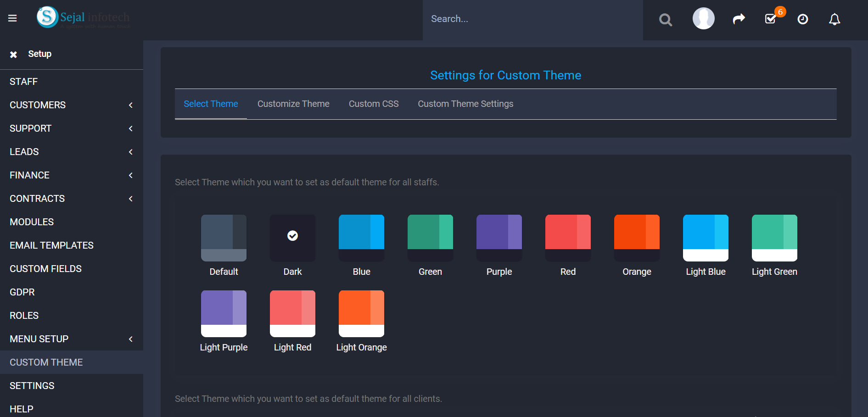The image size is (868, 417).
Task: Close the Setup panel via X button
Action: (14, 54)
